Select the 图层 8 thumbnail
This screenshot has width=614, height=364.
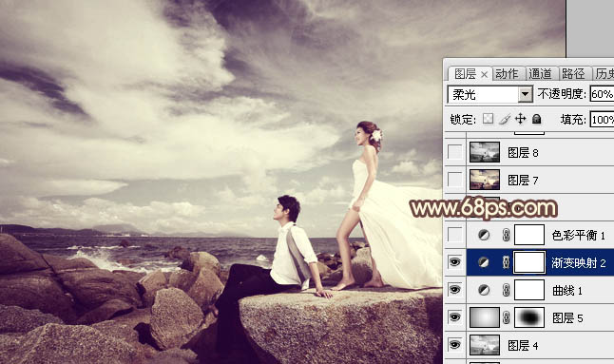(485, 152)
